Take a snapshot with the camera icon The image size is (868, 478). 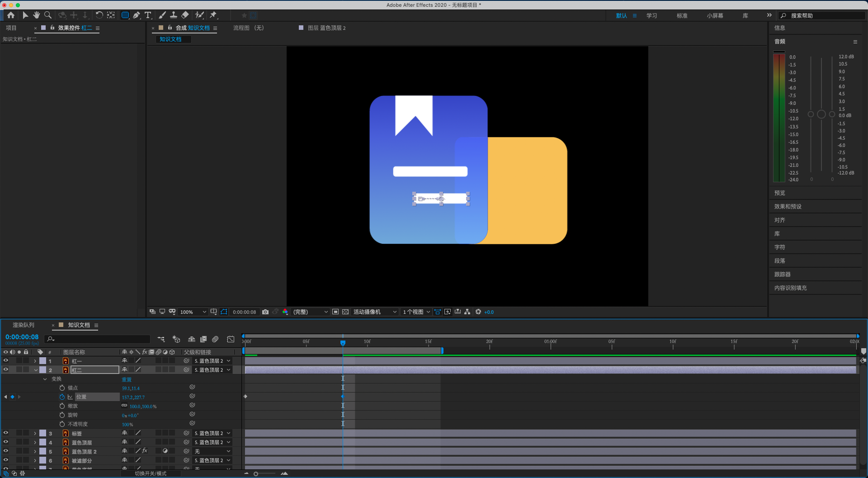click(x=265, y=312)
